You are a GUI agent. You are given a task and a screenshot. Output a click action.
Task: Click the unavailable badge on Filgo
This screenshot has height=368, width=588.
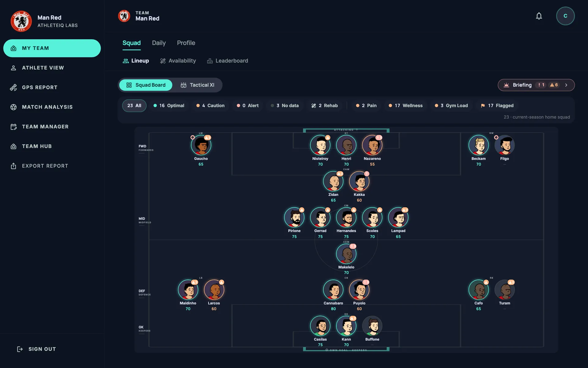tap(496, 137)
